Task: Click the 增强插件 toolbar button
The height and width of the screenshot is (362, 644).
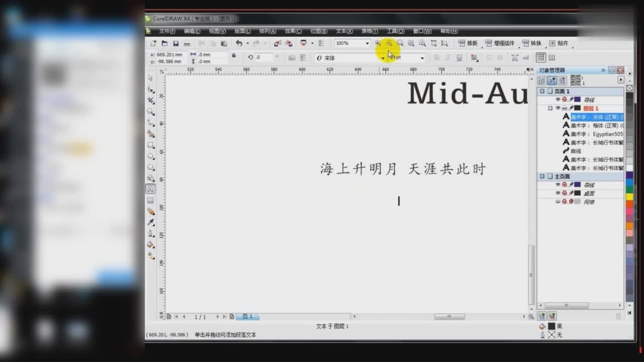Action: point(500,44)
